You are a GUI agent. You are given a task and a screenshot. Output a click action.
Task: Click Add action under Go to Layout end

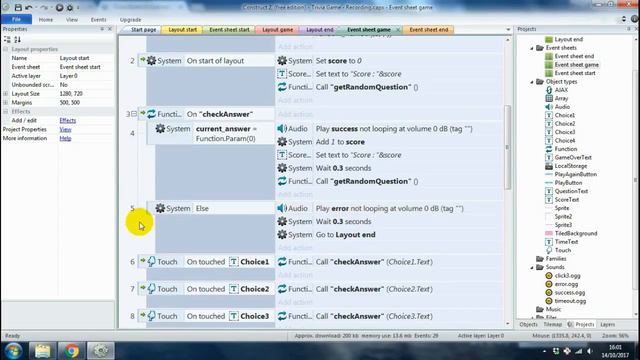(x=296, y=247)
